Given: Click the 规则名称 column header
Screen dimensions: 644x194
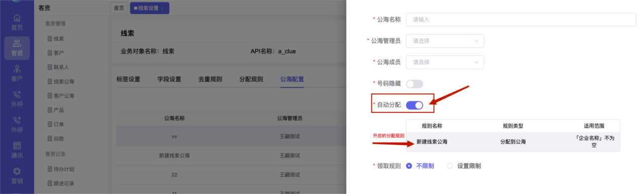Looking at the screenshot, I should coord(432,126).
